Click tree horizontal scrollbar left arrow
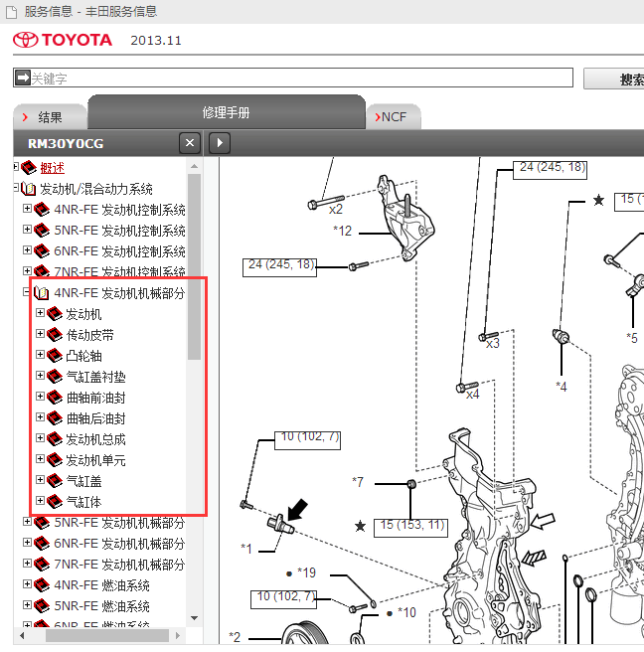The image size is (644, 652). coord(22,635)
